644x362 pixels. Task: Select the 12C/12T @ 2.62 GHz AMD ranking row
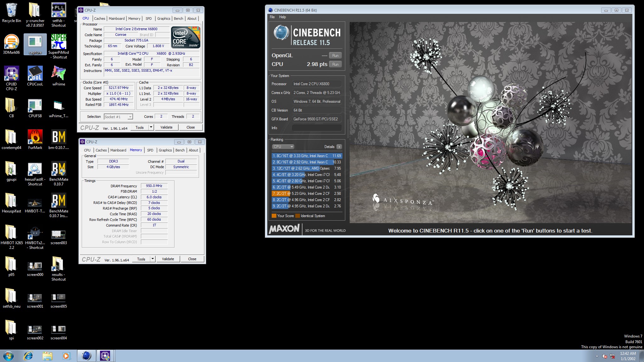tap(307, 168)
